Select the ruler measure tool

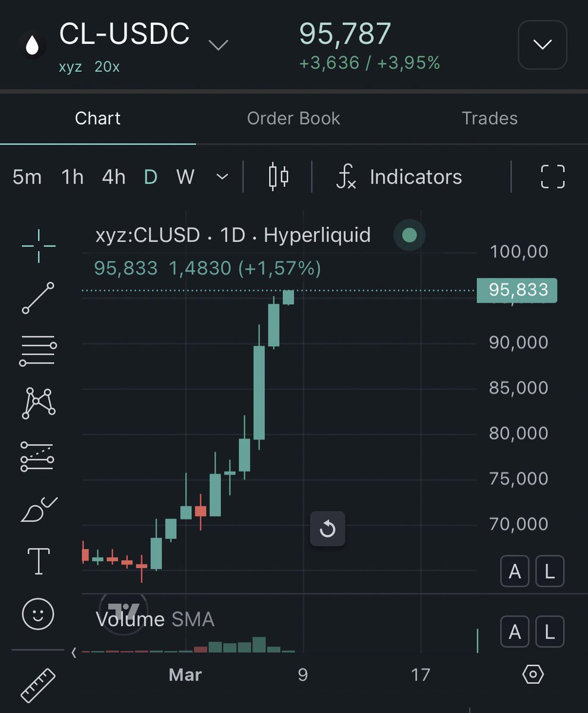click(x=37, y=685)
